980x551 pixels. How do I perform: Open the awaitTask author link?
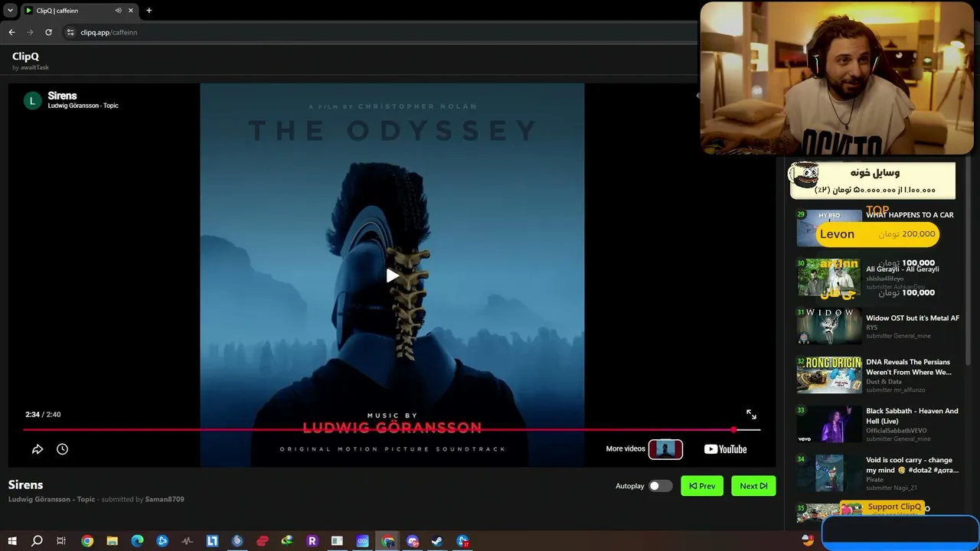34,67
